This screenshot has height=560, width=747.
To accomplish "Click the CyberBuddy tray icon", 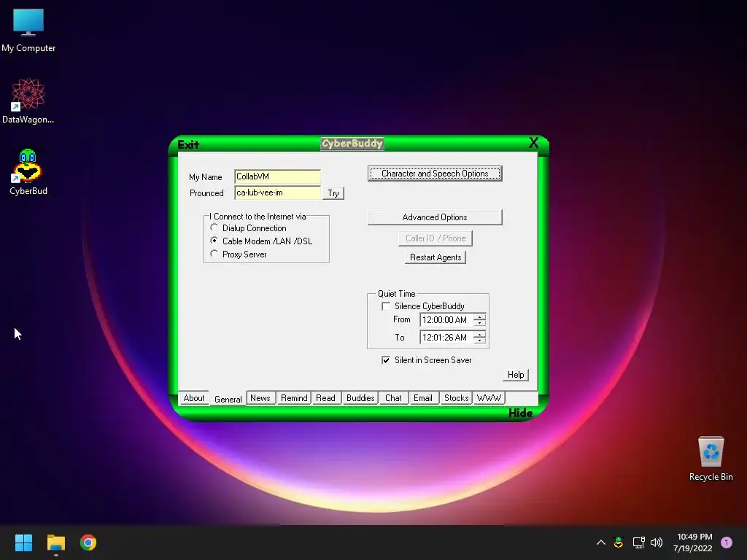I will click(x=619, y=542).
